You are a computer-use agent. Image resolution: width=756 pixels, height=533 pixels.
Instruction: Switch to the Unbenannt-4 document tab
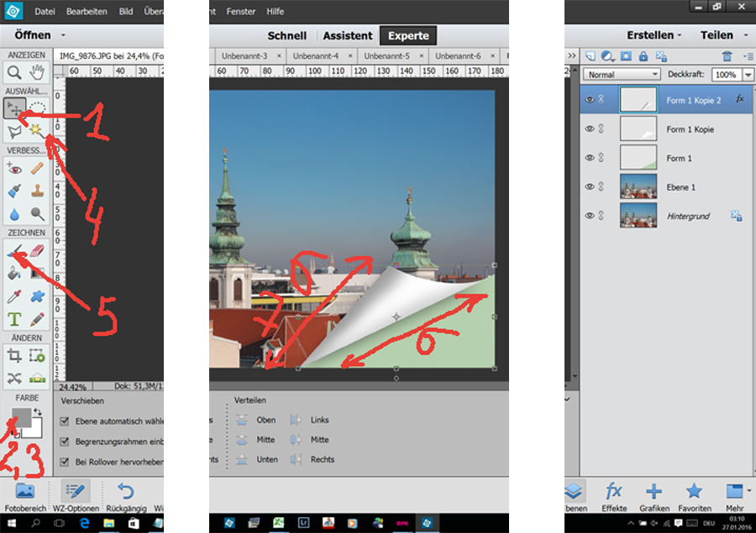(x=323, y=55)
